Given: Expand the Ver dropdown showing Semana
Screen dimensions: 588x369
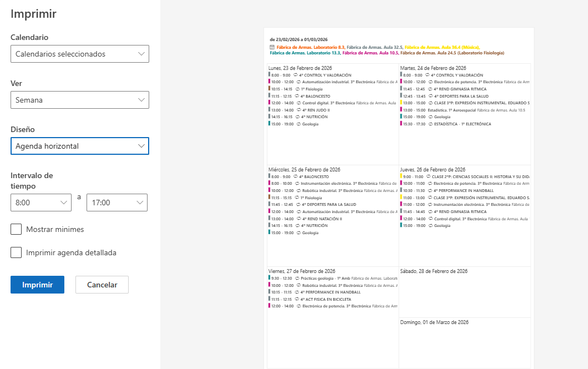Looking at the screenshot, I should [79, 100].
